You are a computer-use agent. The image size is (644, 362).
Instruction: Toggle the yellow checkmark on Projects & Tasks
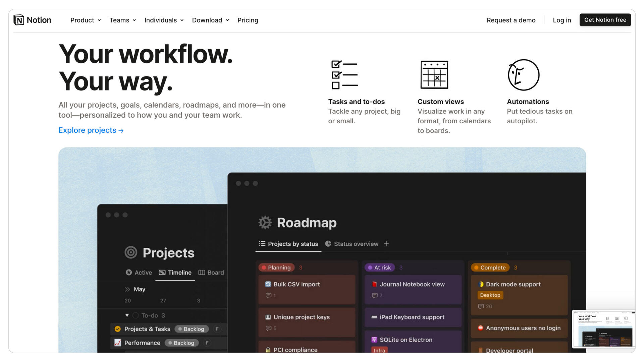(x=117, y=329)
